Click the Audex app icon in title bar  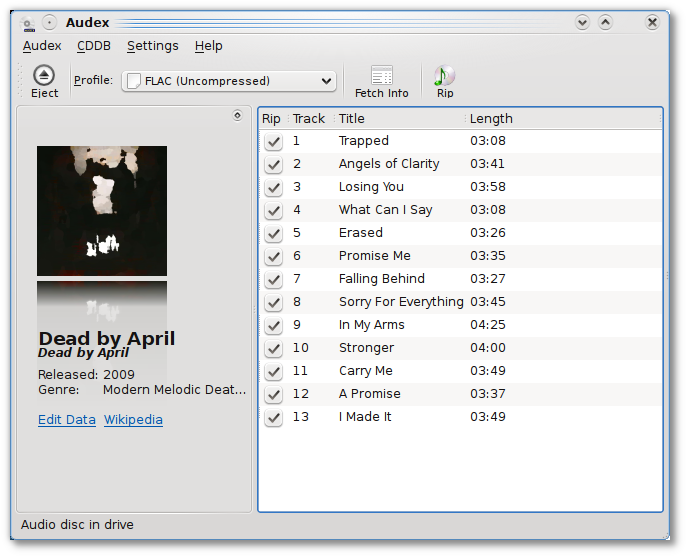coord(28,23)
